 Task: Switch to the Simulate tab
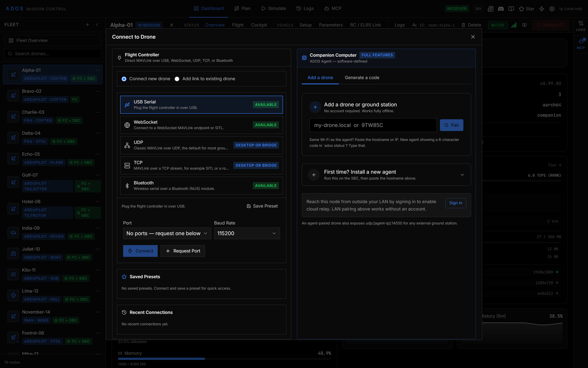[273, 8]
